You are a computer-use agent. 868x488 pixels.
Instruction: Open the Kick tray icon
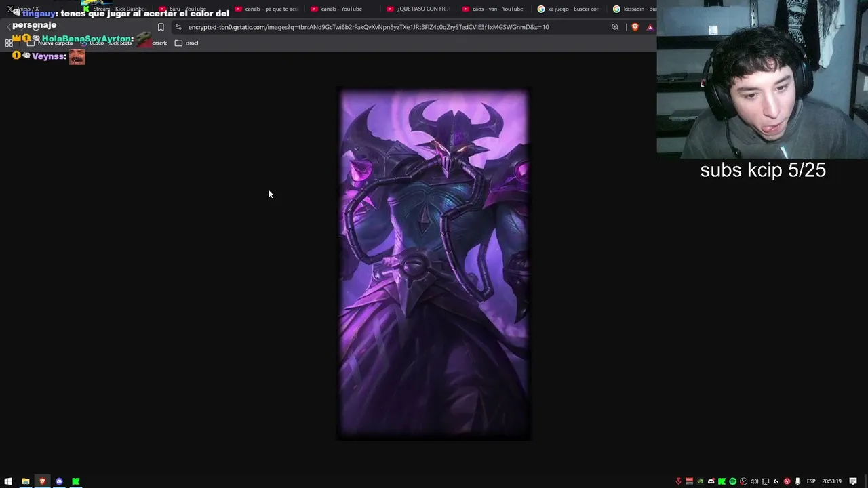pos(722,481)
